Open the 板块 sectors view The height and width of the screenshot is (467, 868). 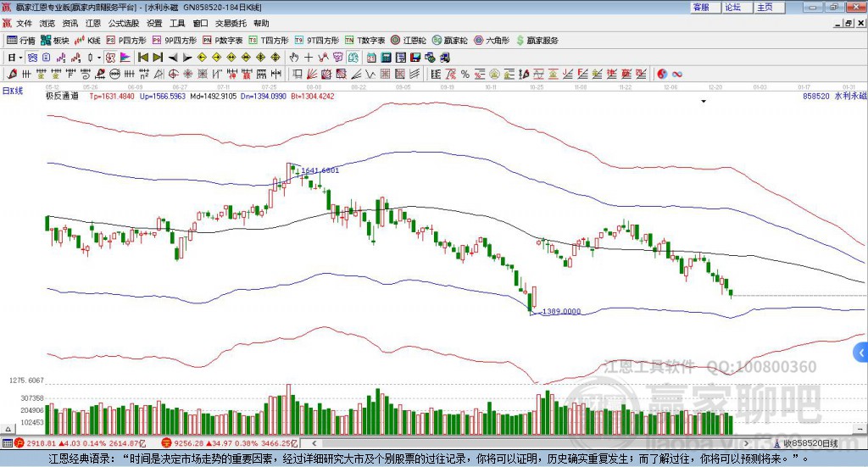click(x=54, y=41)
